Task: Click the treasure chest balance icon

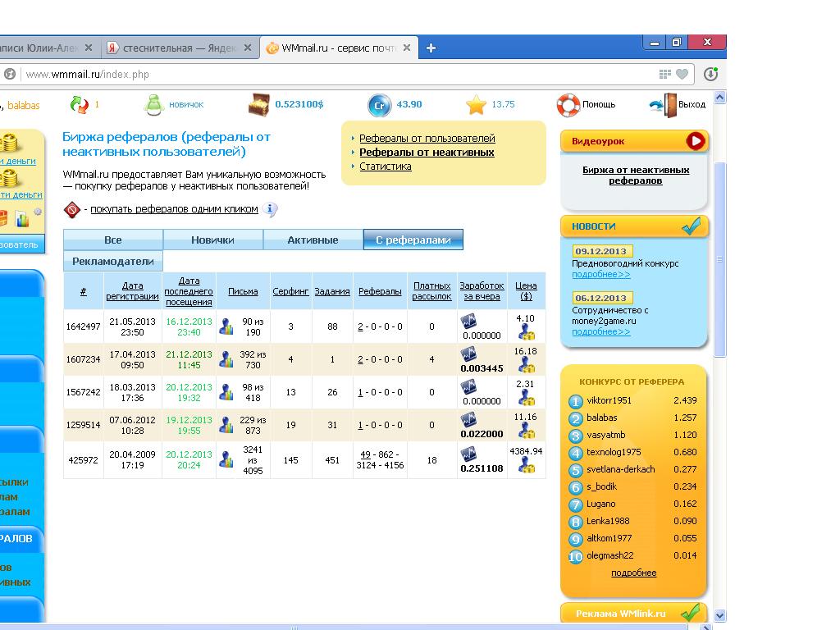Action: pyautogui.click(x=259, y=105)
